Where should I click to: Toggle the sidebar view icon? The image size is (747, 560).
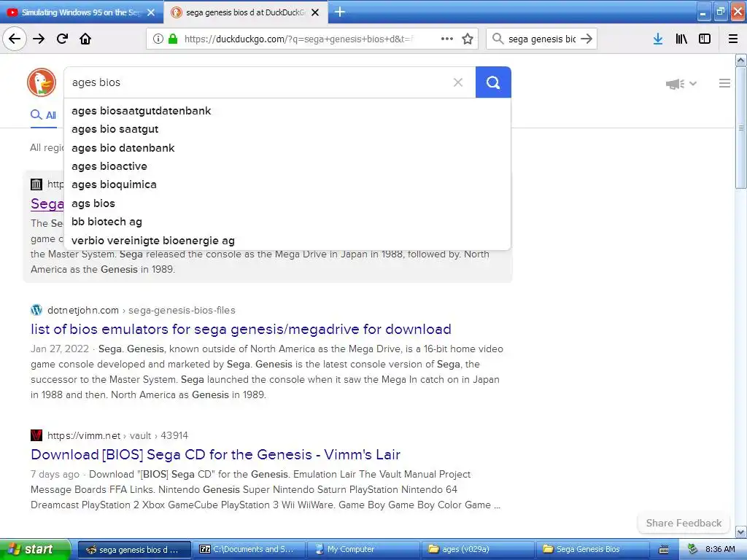coord(705,39)
